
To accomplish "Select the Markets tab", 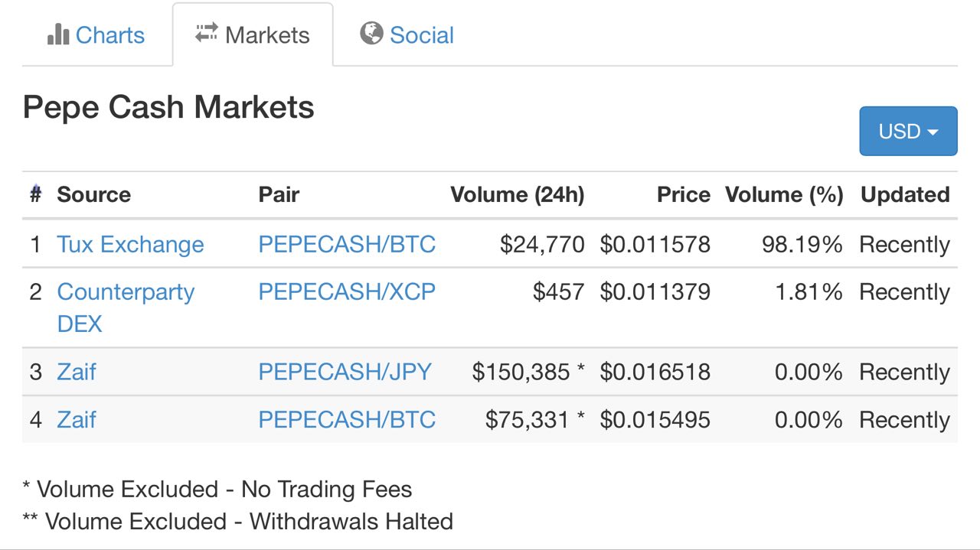I will pos(253,34).
